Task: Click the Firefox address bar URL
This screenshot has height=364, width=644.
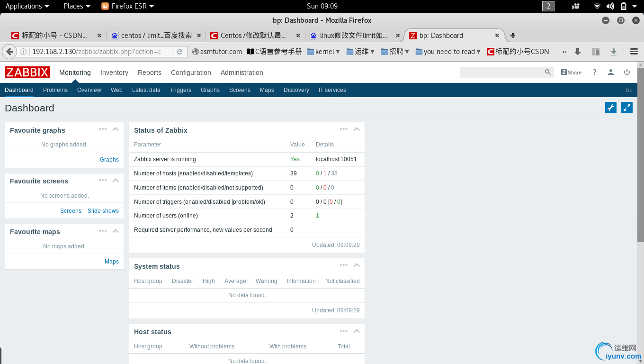Action: click(96, 52)
